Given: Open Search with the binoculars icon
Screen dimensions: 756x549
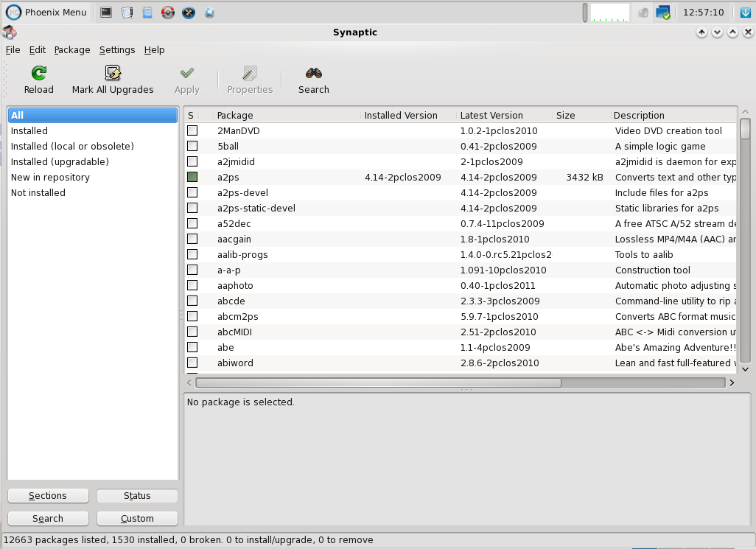Looking at the screenshot, I should pyautogui.click(x=314, y=73).
